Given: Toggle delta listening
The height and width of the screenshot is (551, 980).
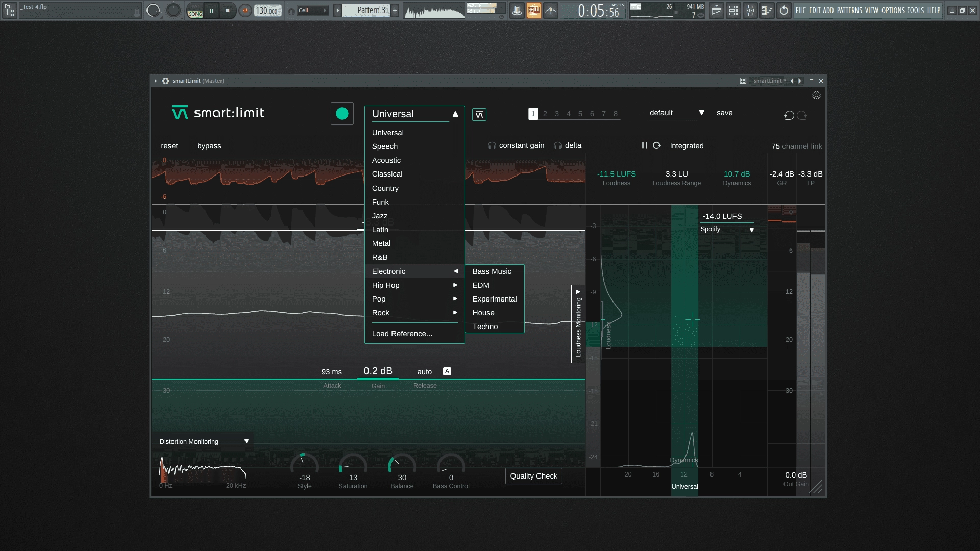Looking at the screenshot, I should (x=568, y=145).
